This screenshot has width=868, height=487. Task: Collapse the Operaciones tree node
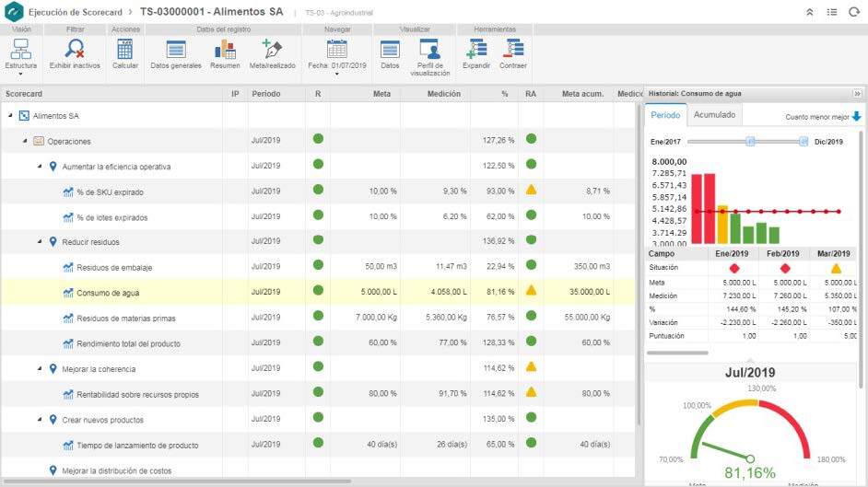click(26, 141)
